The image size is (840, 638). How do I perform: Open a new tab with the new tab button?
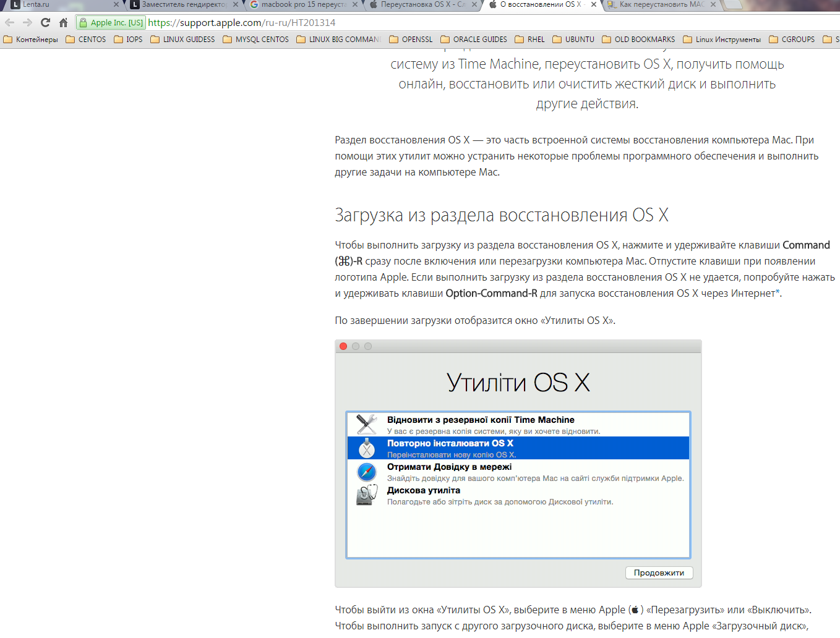click(732, 4)
